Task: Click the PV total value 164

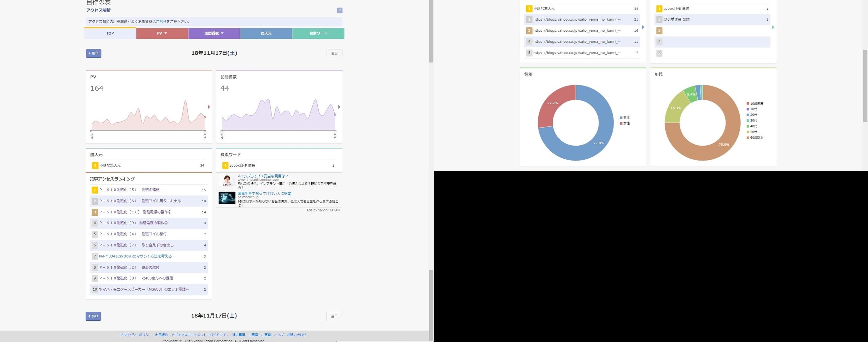Action: coord(97,89)
